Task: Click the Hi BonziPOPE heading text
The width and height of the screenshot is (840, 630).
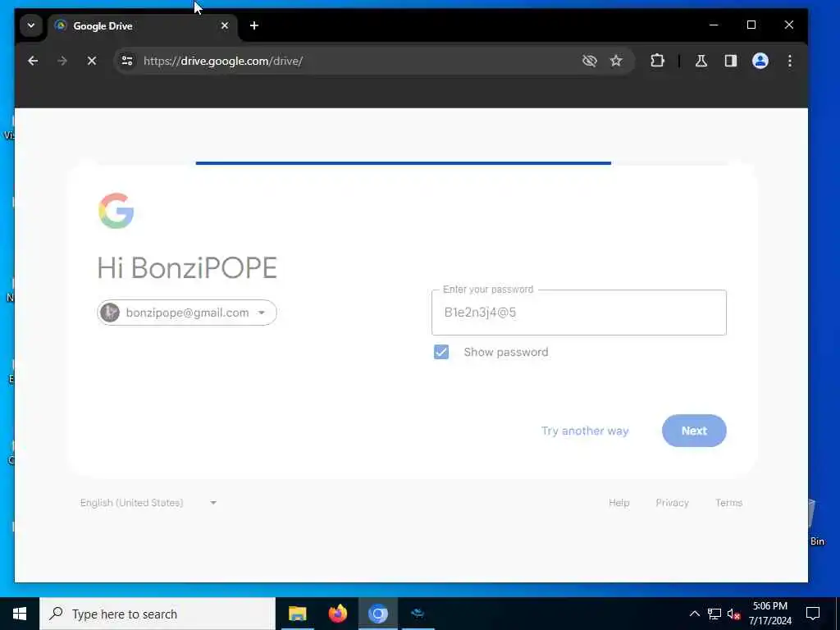Action: click(187, 267)
